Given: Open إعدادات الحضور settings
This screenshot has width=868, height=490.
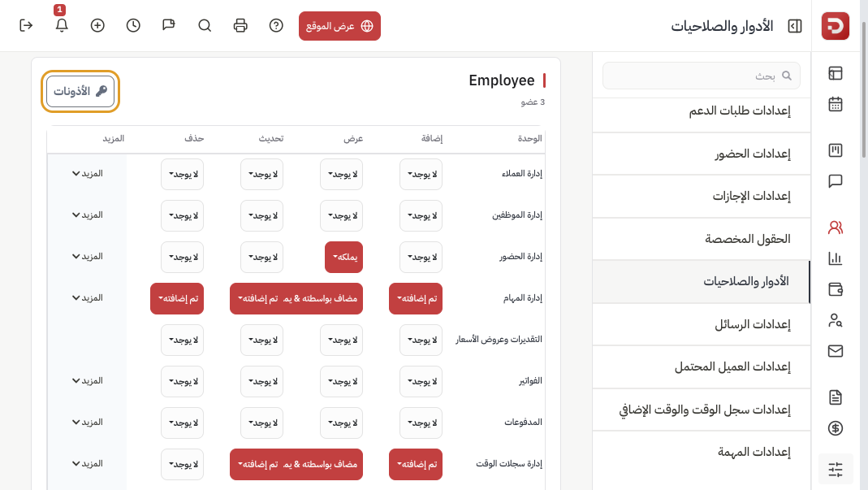Looking at the screenshot, I should coord(701,154).
